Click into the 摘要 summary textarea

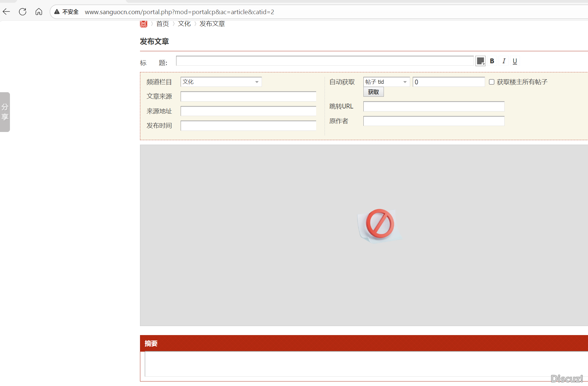(361, 364)
